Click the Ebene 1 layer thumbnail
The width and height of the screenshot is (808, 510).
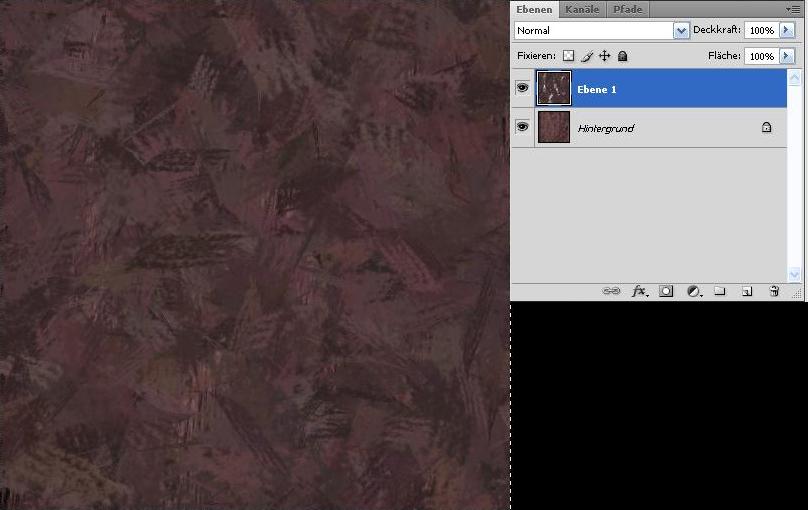tap(554, 88)
